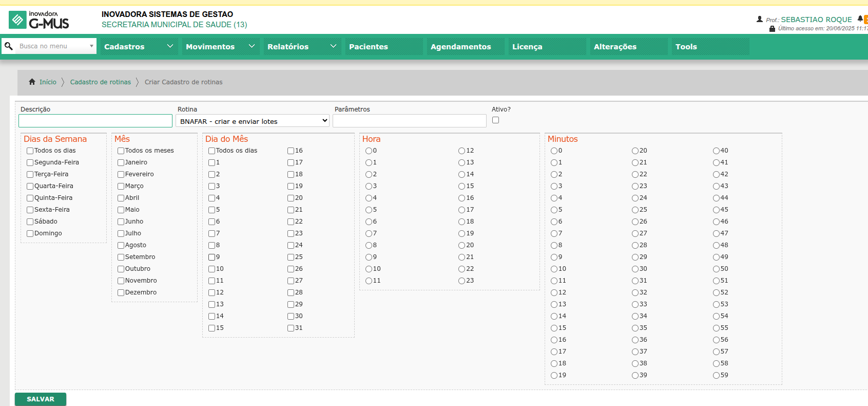
Task: Check Domingo
Action: click(30, 234)
